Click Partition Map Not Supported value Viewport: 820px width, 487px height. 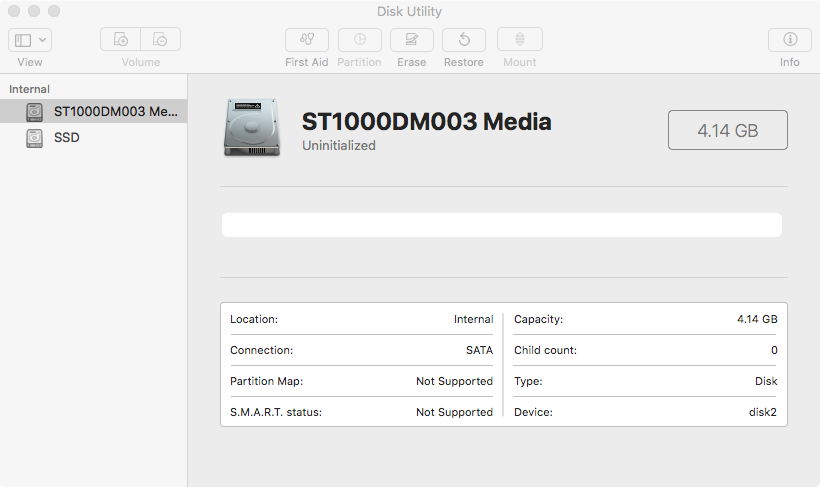(454, 381)
